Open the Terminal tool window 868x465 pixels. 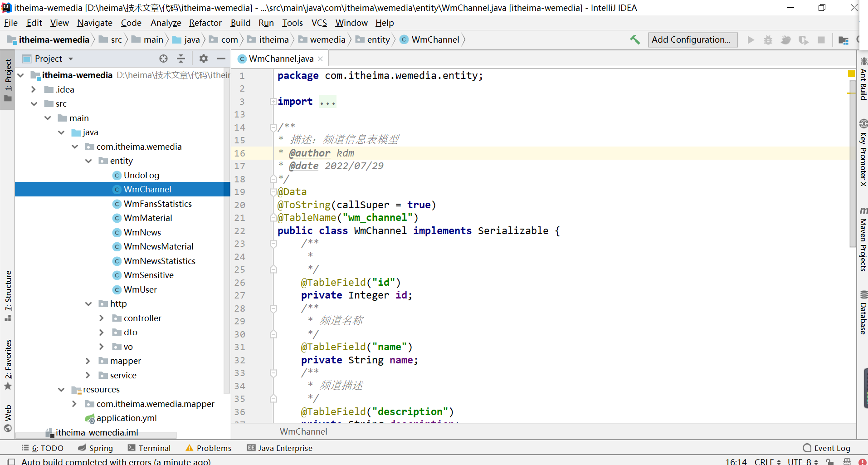(x=149, y=448)
